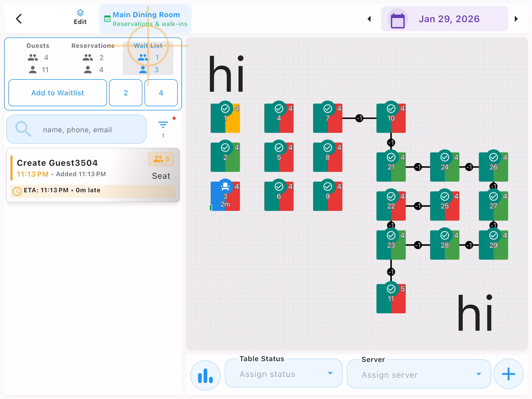This screenshot has width=532, height=399.
Task: Click the quick party size 4 button
Action: 161,93
